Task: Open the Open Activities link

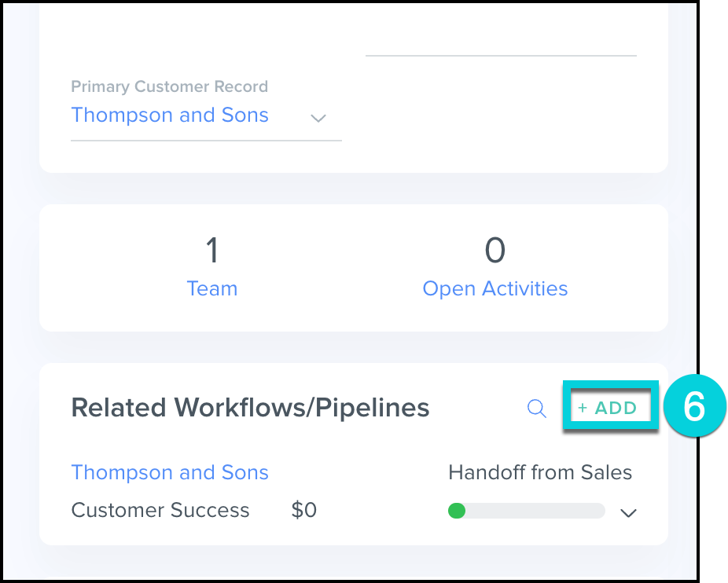Action: (495, 288)
